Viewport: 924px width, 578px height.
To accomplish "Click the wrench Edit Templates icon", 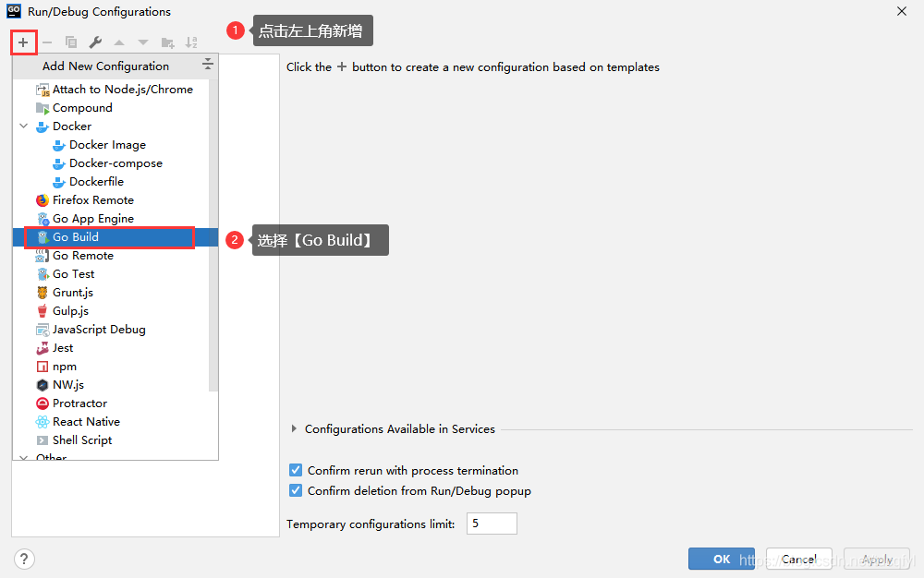I will click(x=95, y=42).
